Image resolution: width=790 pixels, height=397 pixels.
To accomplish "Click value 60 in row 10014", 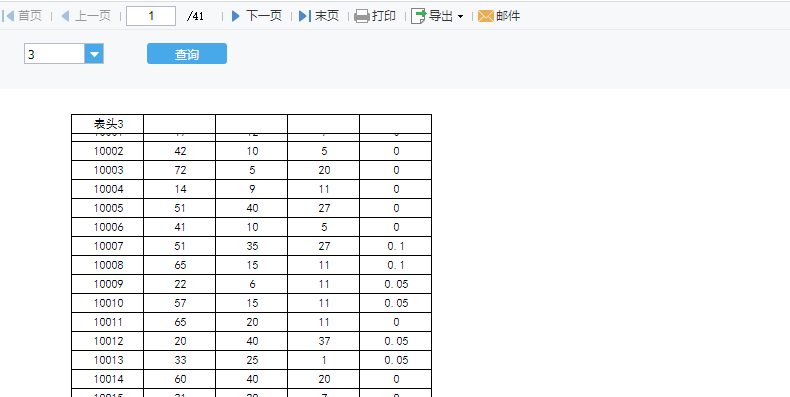I will [180, 379].
